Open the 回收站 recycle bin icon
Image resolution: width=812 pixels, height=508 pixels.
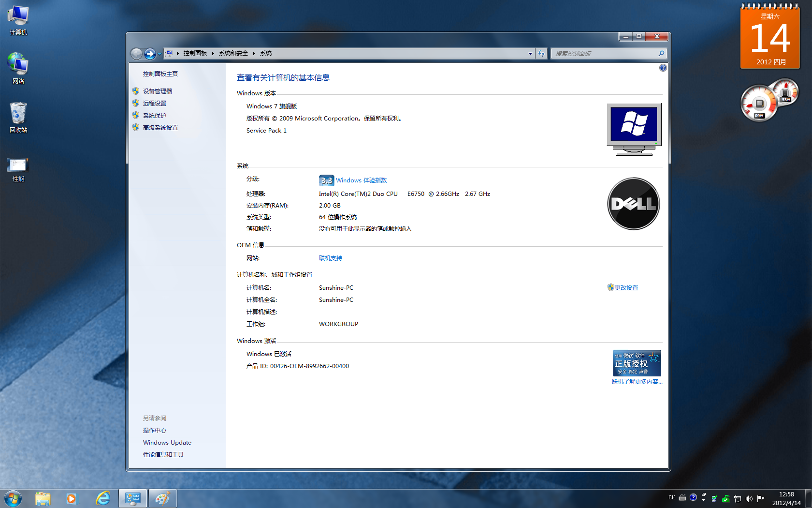[x=18, y=118]
